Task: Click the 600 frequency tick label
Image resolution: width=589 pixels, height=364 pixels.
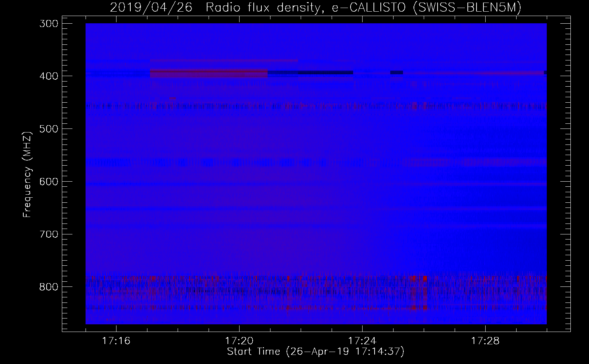Action: [x=48, y=181]
